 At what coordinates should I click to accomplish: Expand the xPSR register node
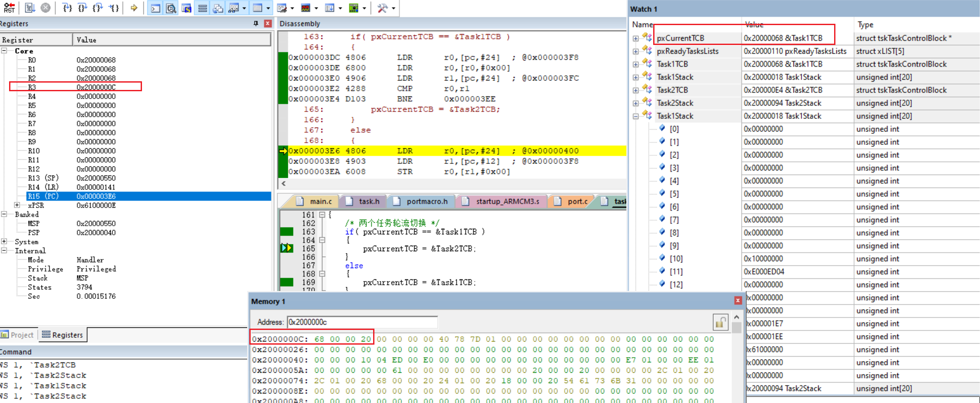17,205
